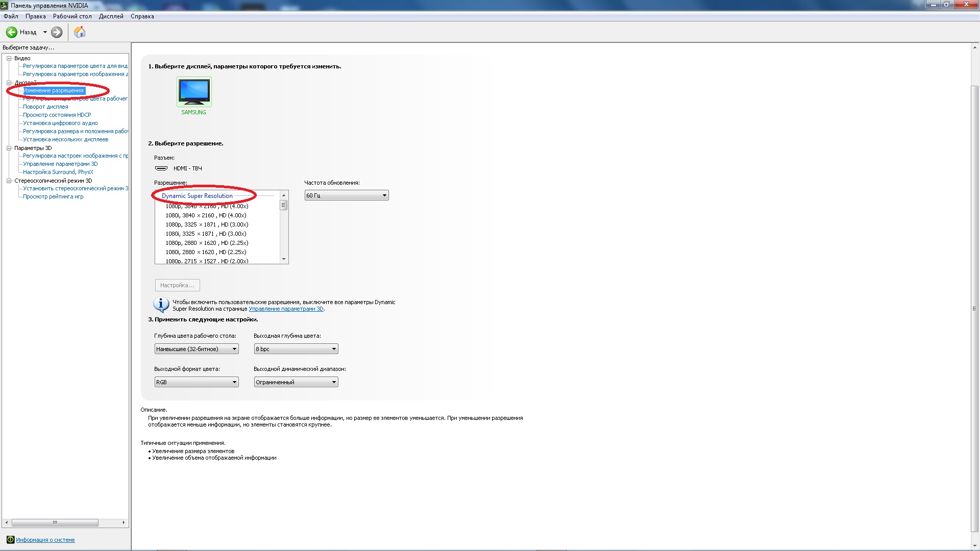
Task: Select Просмотр состояния HDCP item
Action: pos(57,115)
